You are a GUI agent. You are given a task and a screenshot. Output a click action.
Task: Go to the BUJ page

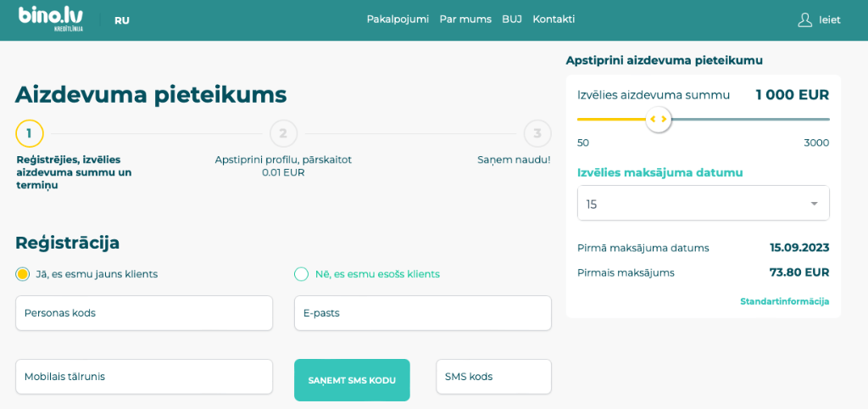(512, 20)
